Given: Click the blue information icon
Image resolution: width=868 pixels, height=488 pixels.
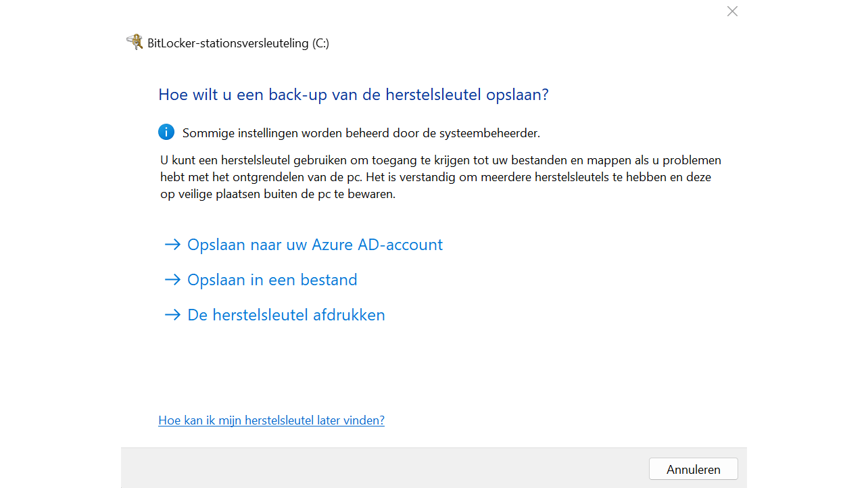Looking at the screenshot, I should [166, 132].
